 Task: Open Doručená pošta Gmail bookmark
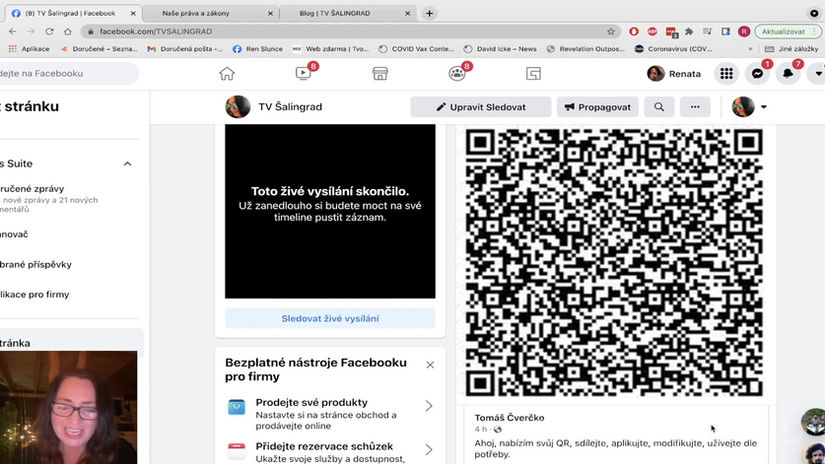(x=185, y=48)
